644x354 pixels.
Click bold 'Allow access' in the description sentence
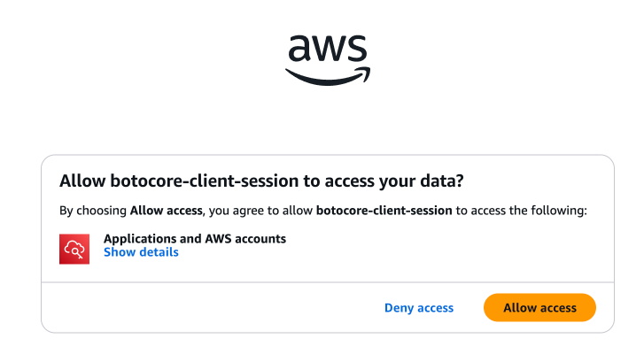click(165, 212)
